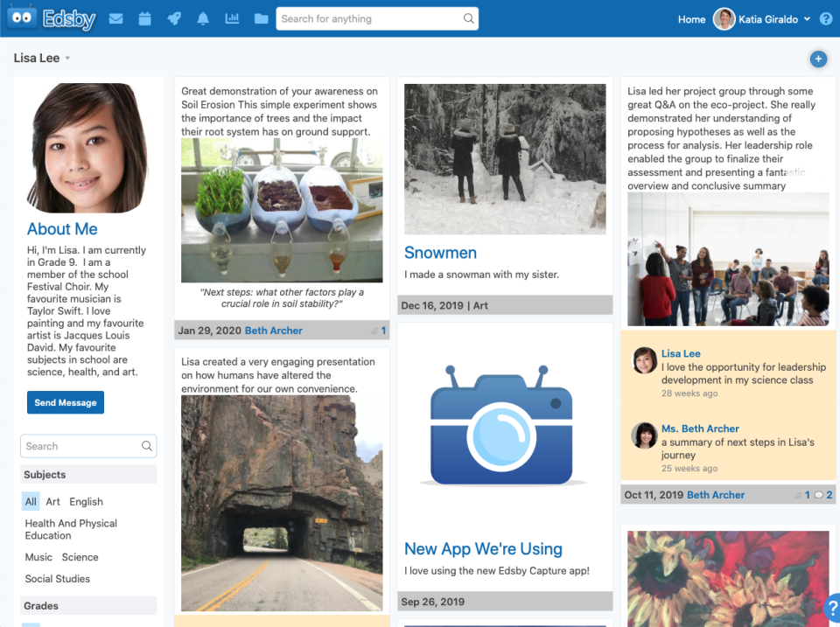Toggle the Science subject filter

tap(79, 557)
